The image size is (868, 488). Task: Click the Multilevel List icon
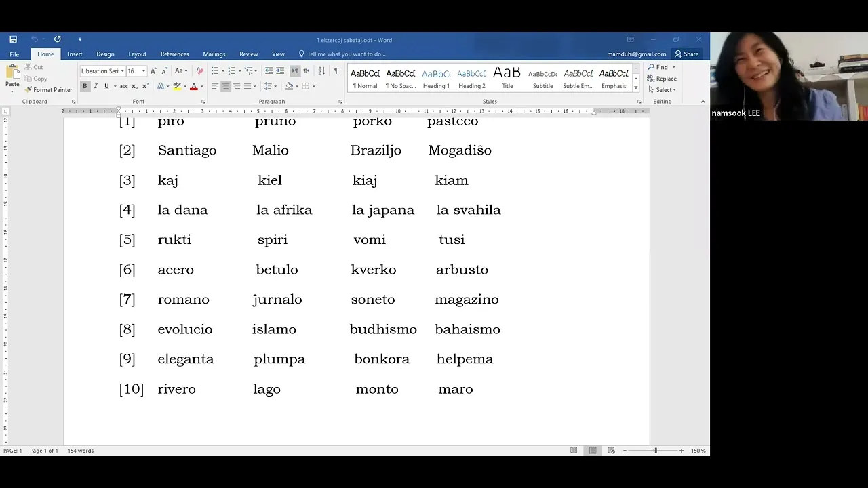tap(248, 70)
